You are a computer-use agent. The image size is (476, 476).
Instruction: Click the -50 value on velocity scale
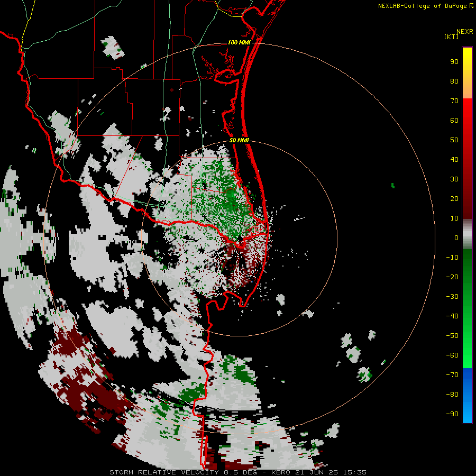coord(452,336)
